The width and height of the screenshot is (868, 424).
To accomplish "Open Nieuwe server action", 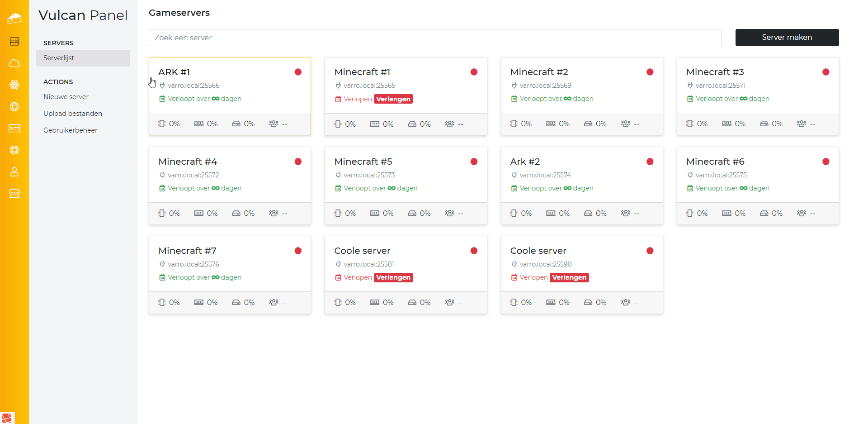I will pos(66,97).
